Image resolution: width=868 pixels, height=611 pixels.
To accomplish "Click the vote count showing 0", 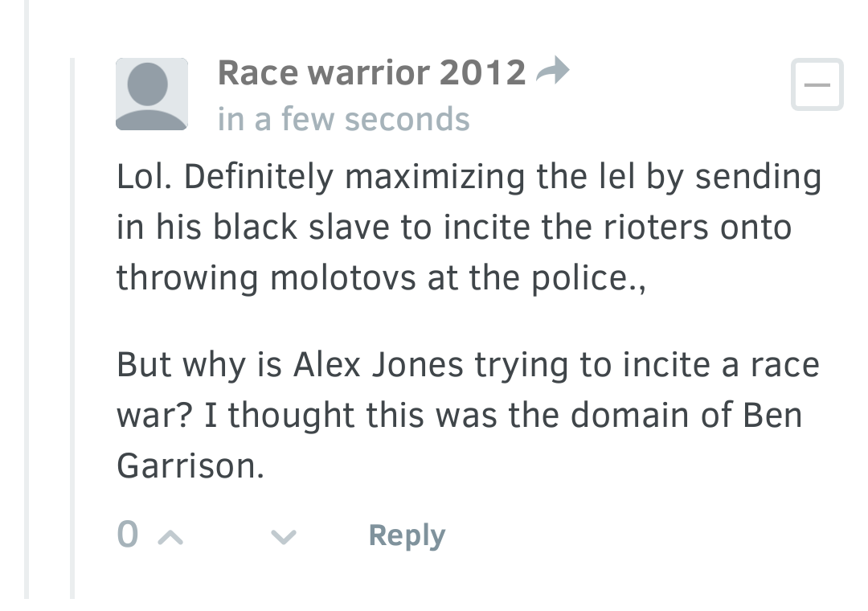I will (128, 535).
